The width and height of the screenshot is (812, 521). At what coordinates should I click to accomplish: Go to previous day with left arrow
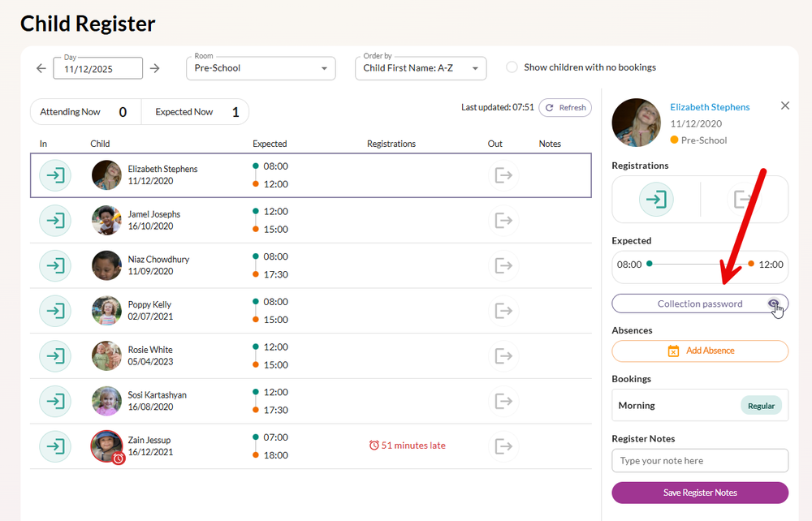pos(41,68)
